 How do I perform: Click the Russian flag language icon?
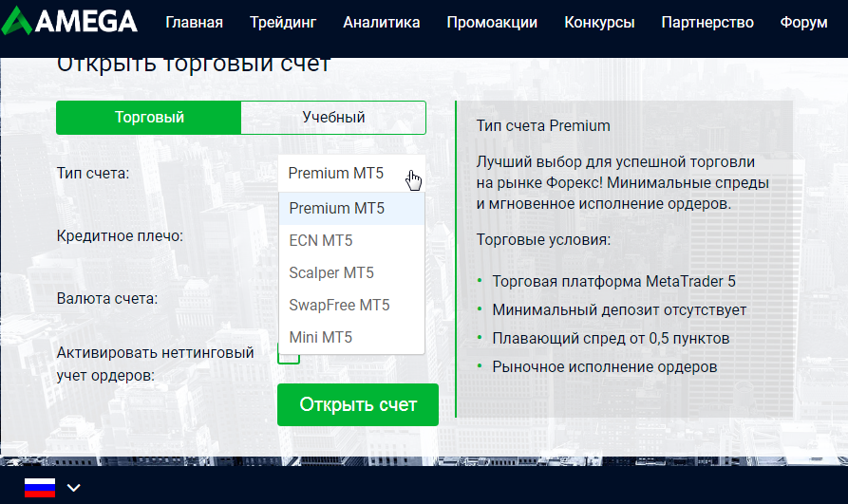pyautogui.click(x=40, y=488)
